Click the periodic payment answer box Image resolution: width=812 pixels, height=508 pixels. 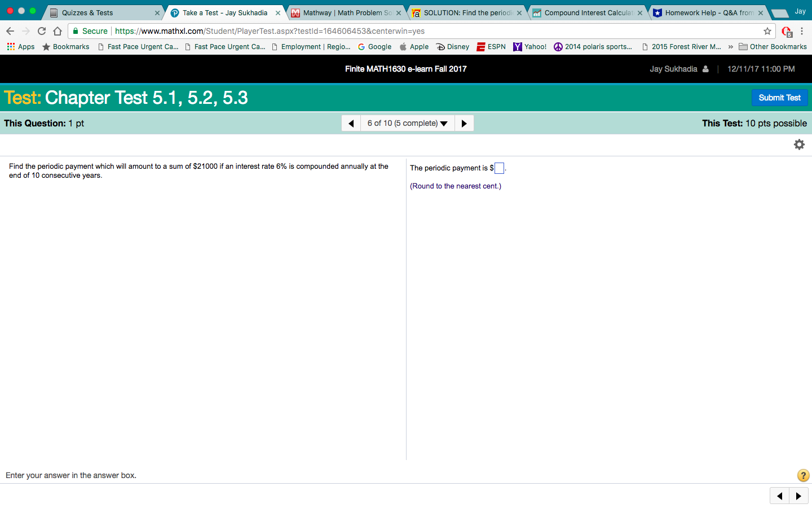(499, 168)
